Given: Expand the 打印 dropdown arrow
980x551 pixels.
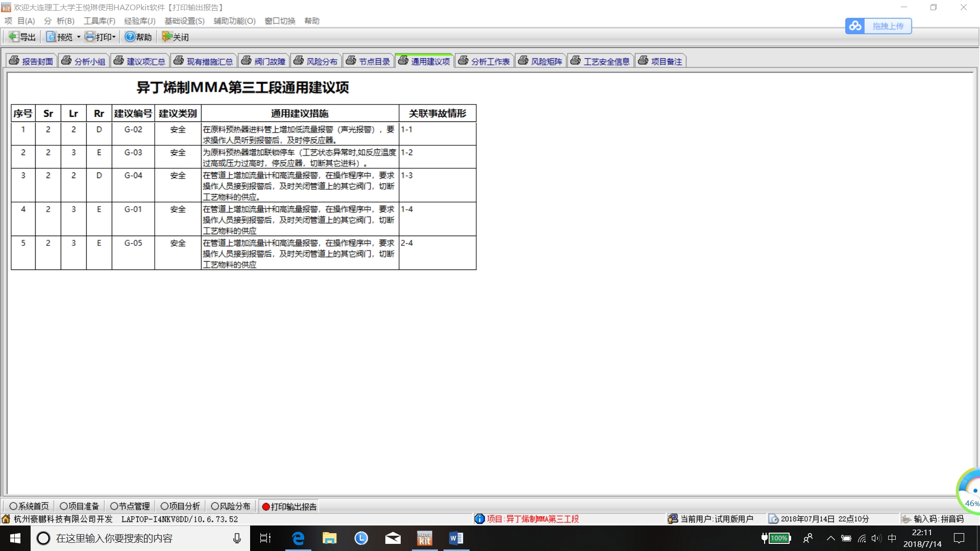Looking at the screenshot, I should point(114,37).
